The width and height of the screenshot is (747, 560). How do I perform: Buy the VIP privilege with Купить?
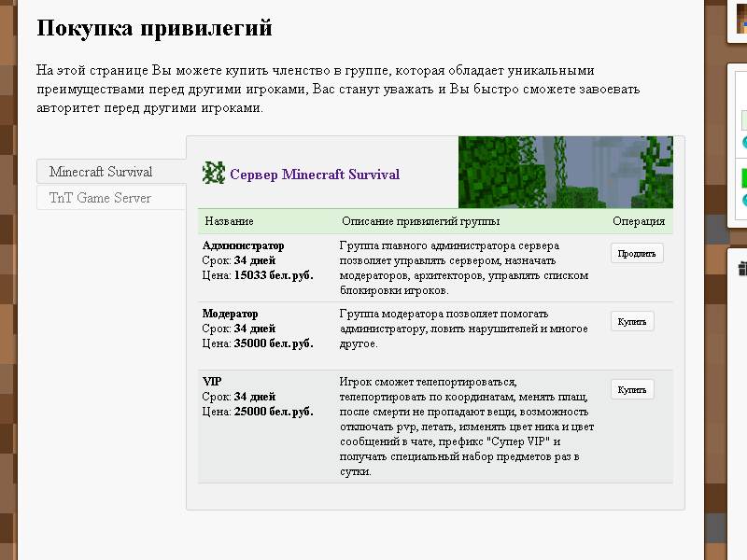click(632, 389)
